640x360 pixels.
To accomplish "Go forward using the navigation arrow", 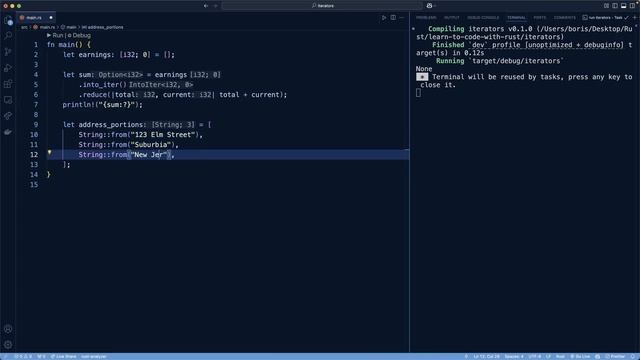I will [x=216, y=6].
